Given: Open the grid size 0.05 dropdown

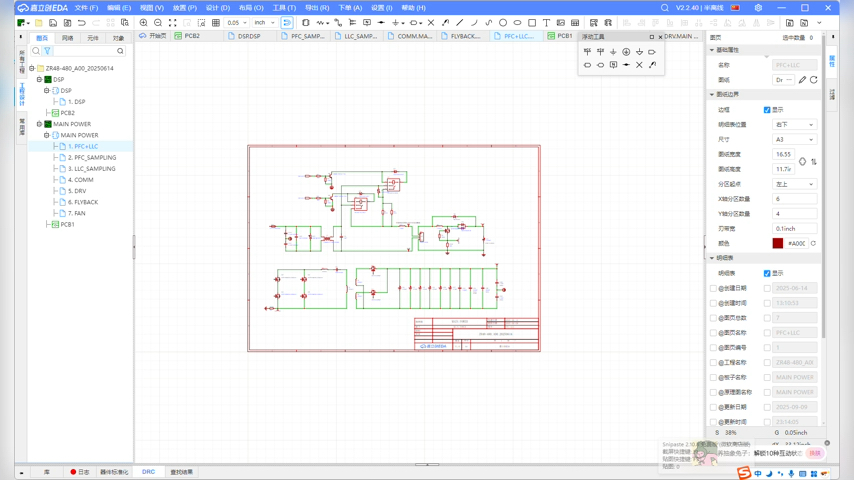Looking at the screenshot, I should (237, 23).
